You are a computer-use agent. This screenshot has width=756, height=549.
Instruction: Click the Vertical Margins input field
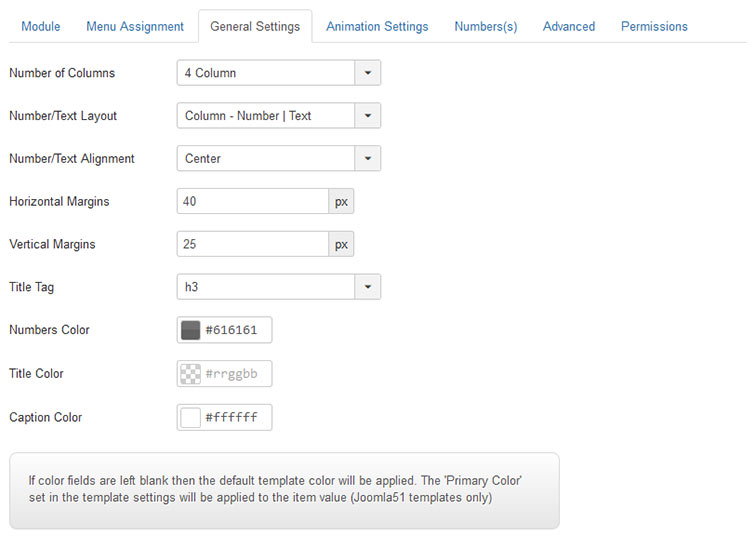[253, 244]
